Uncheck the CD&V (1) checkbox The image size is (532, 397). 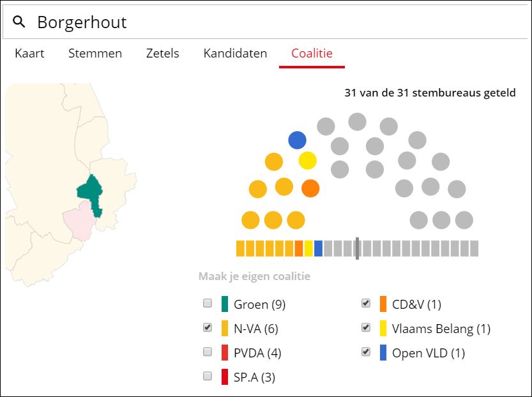365,303
